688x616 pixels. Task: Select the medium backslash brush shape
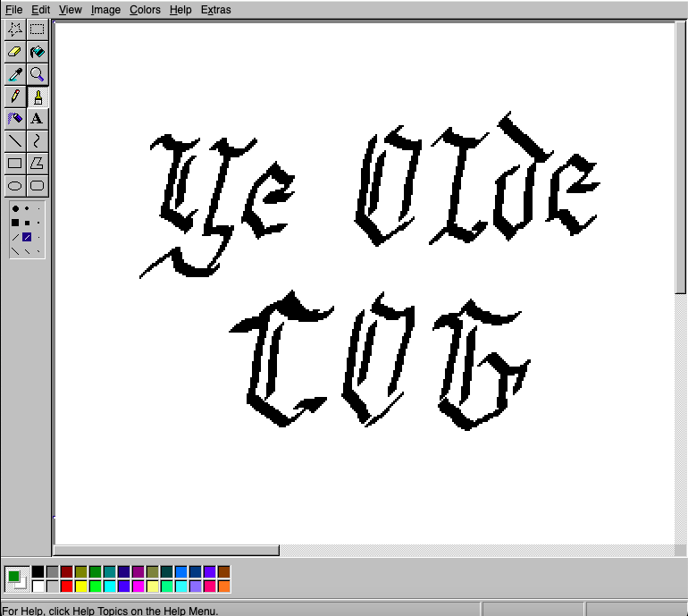coord(27,251)
